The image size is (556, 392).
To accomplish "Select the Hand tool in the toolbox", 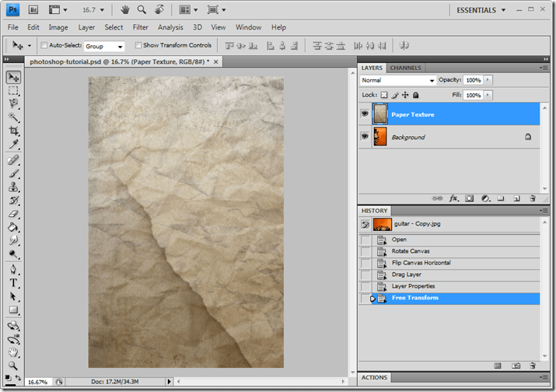I will point(13,352).
